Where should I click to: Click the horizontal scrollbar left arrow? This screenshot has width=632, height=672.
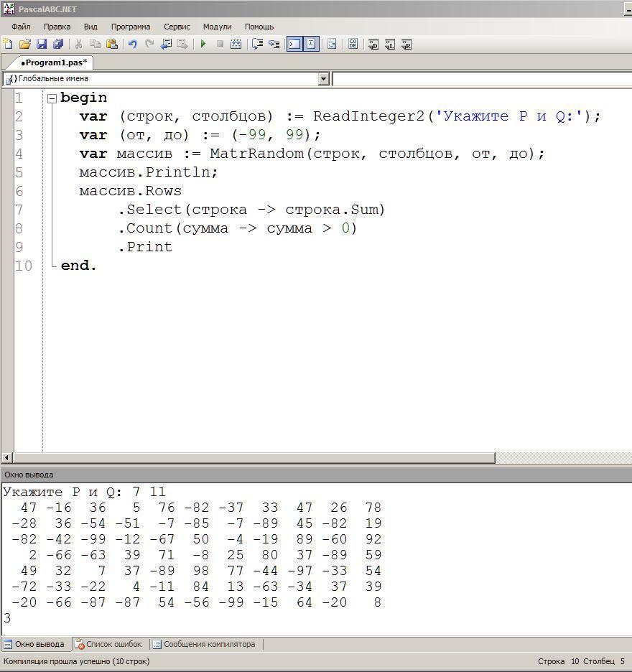tap(6, 458)
